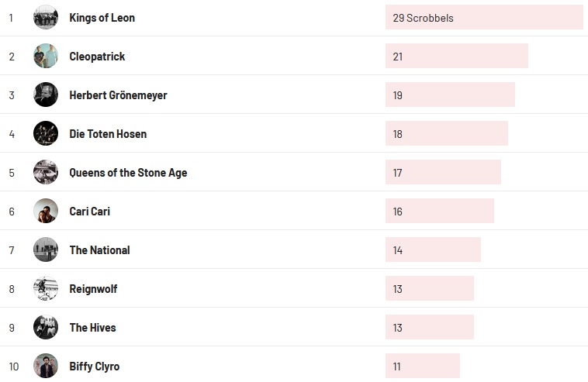Select the Die Toten Hosen avatar

pyautogui.click(x=46, y=133)
